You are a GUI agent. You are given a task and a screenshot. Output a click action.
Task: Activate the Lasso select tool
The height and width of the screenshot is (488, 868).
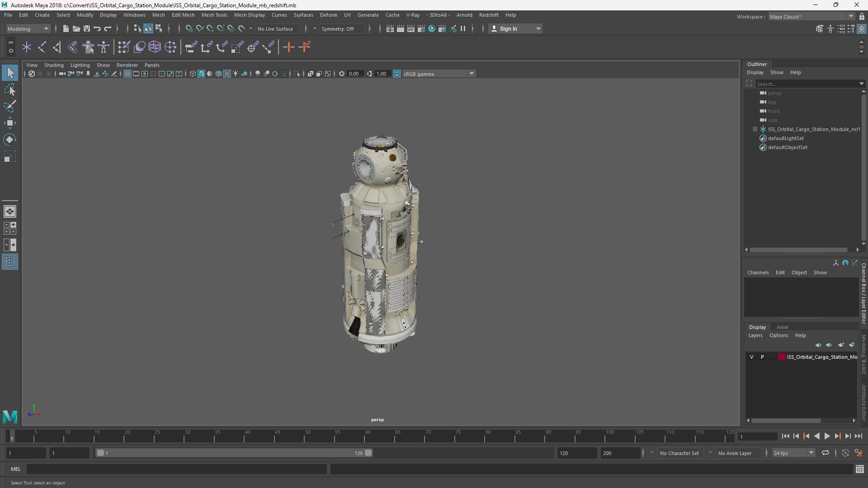click(10, 90)
